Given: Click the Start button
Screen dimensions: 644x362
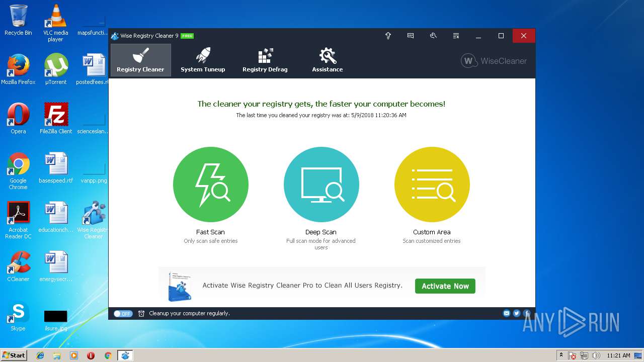Looking at the screenshot, I should click(14, 355).
